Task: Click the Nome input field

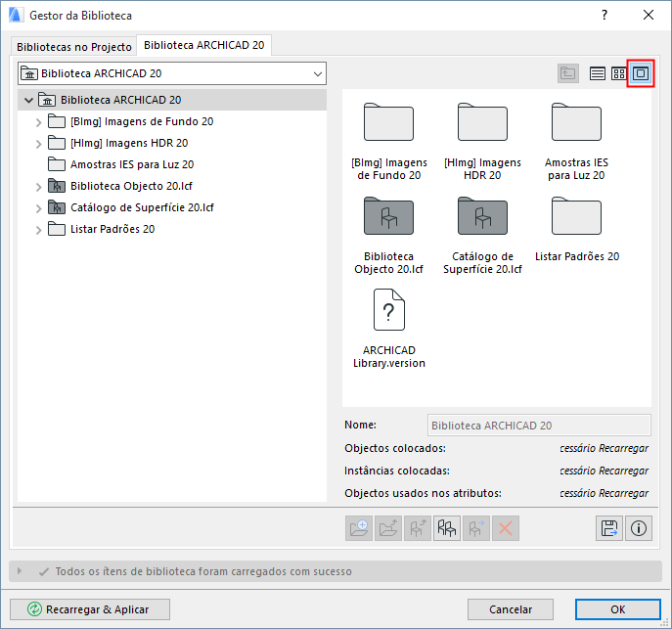Action: click(539, 426)
